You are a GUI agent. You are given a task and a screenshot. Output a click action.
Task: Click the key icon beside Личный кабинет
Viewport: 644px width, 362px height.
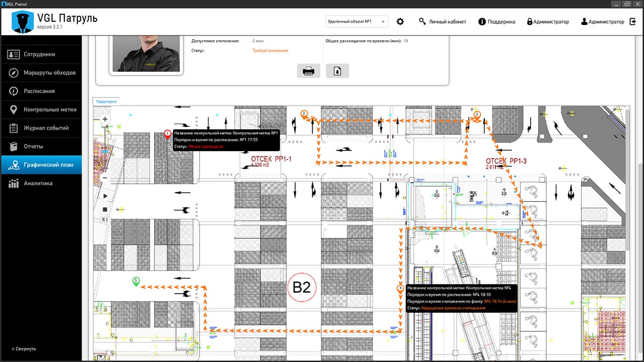423,22
